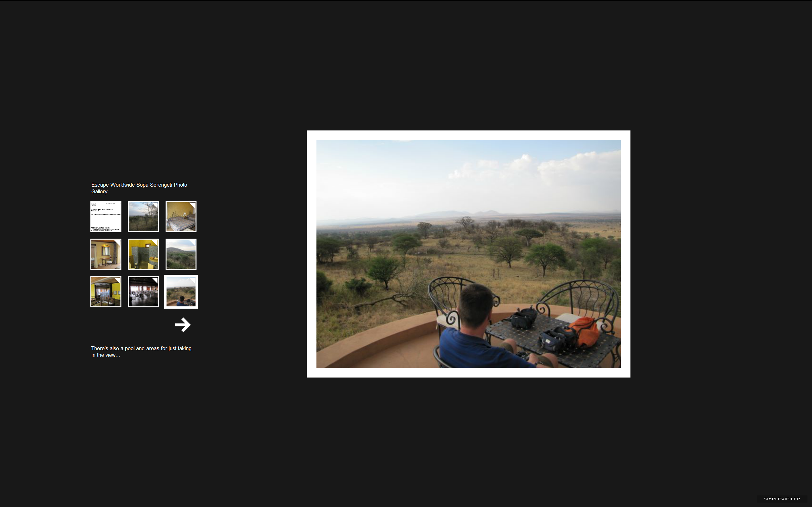Open the white text-page thumbnail
The image size is (812, 507).
click(106, 217)
